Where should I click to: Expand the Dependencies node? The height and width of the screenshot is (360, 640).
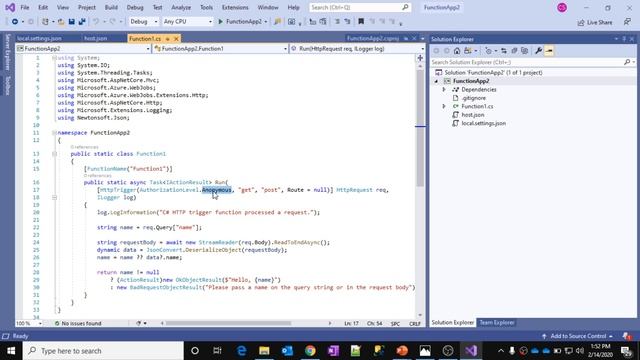pos(444,89)
